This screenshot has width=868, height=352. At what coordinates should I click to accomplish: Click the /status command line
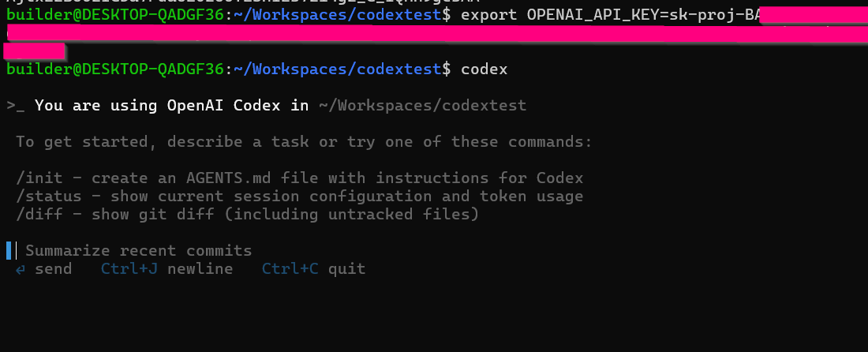coord(300,197)
